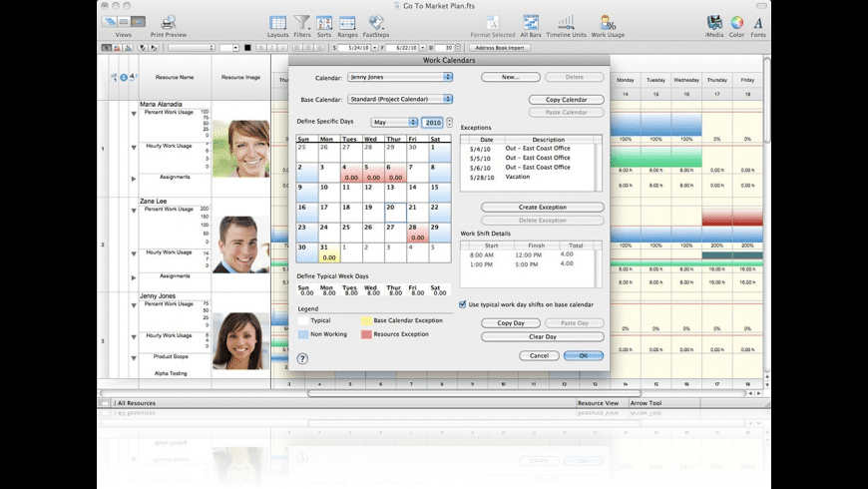Collapse Maria Alanadia Percent Work Usage row
868x489 pixels.
tap(134, 114)
